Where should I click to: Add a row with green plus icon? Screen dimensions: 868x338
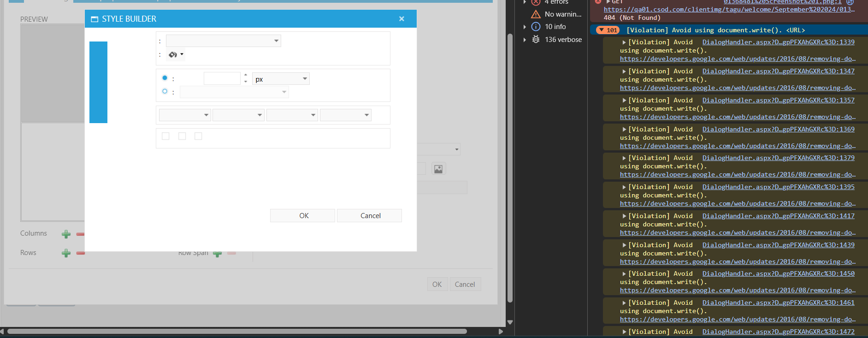pos(66,253)
